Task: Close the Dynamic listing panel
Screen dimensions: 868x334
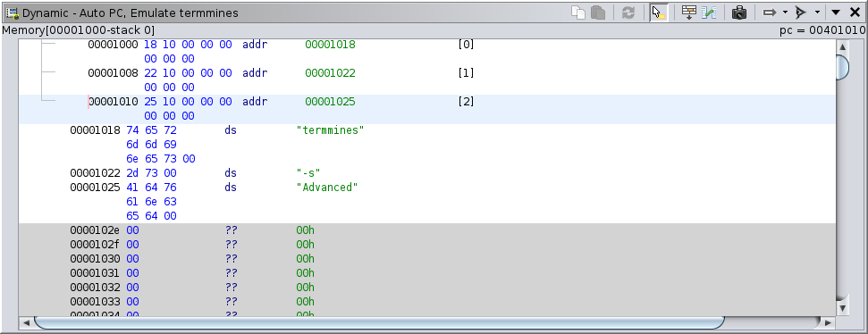Action: pos(855,13)
